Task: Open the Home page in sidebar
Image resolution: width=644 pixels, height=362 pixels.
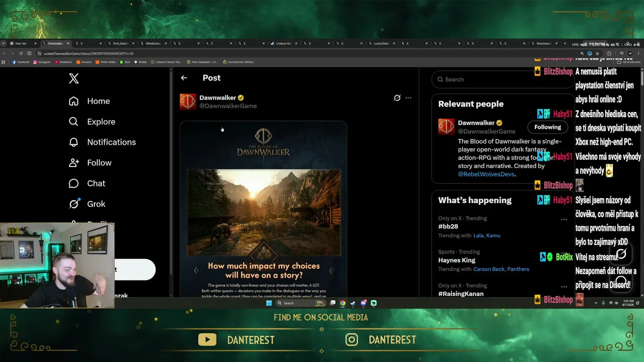Action: pyautogui.click(x=89, y=101)
